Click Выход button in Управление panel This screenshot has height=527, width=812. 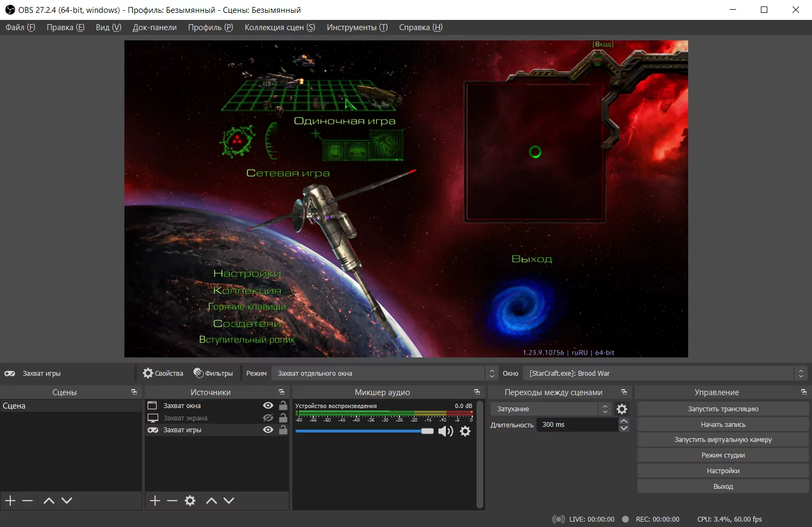[x=723, y=487]
